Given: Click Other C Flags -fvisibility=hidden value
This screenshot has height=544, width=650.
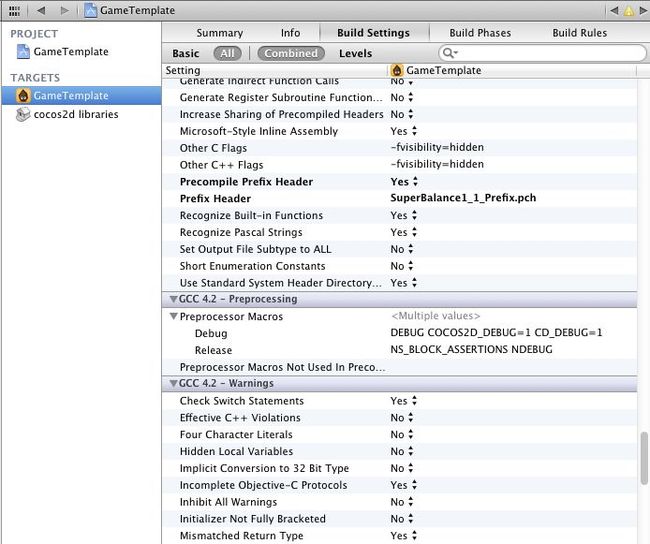Looking at the screenshot, I should 437,147.
